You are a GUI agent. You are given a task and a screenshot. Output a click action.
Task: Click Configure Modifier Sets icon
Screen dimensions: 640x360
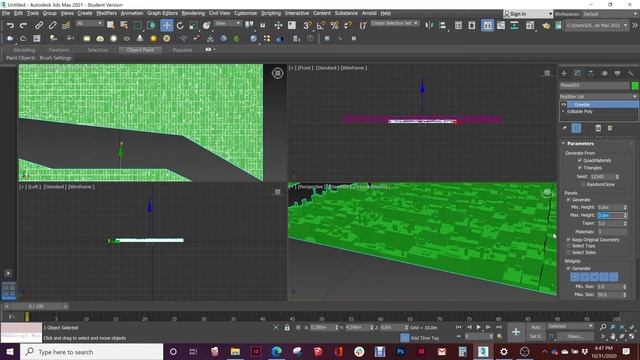pos(610,128)
